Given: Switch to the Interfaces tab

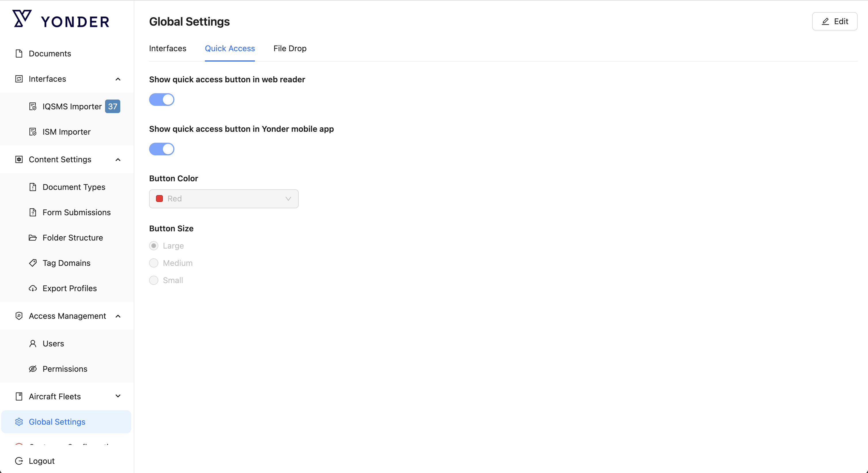Looking at the screenshot, I should [x=167, y=49].
